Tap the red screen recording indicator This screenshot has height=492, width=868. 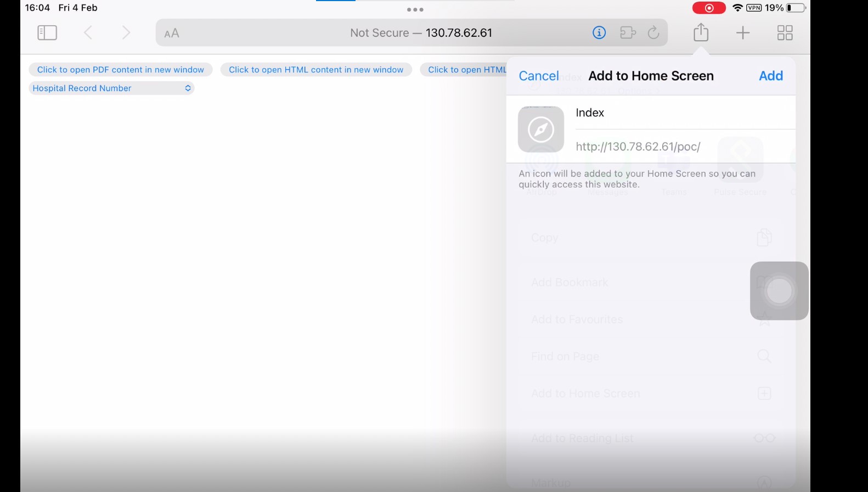point(709,8)
